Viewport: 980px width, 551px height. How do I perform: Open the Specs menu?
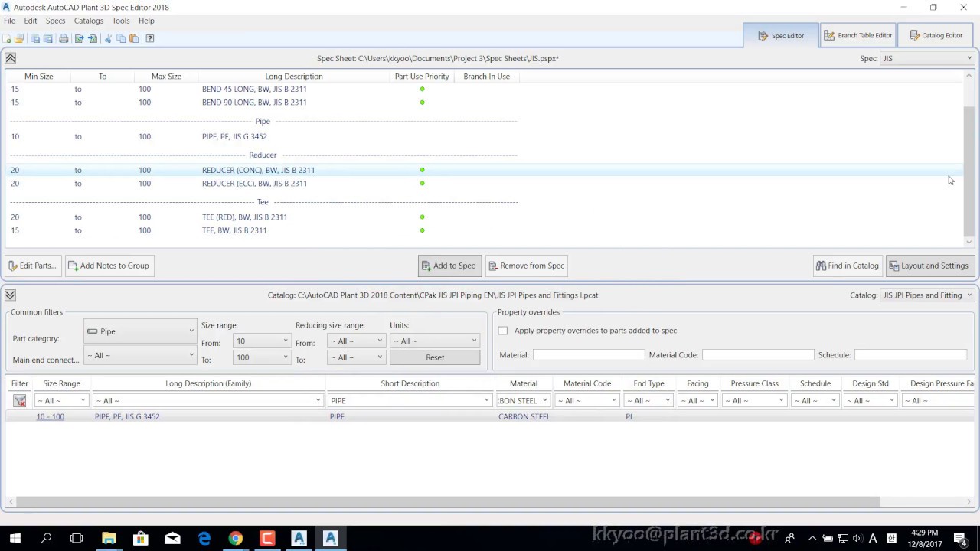[55, 21]
